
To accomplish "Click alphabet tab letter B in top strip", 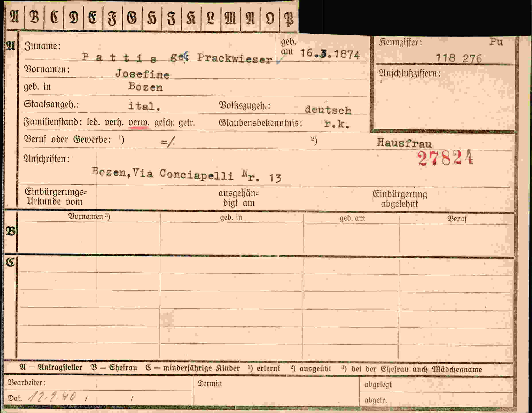I will tap(34, 17).
